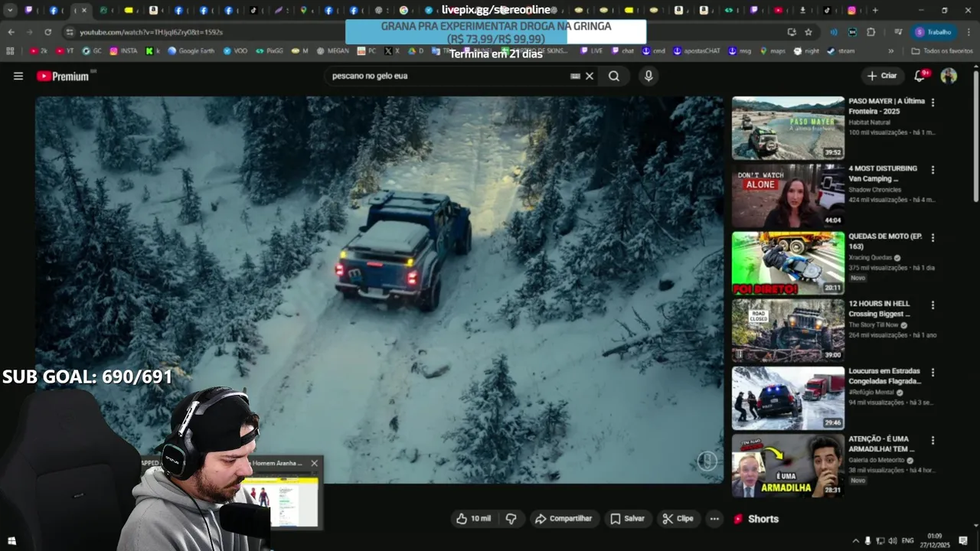Image resolution: width=980 pixels, height=551 pixels.
Task: Open the Todos os favoritos folder
Action: coord(942,51)
